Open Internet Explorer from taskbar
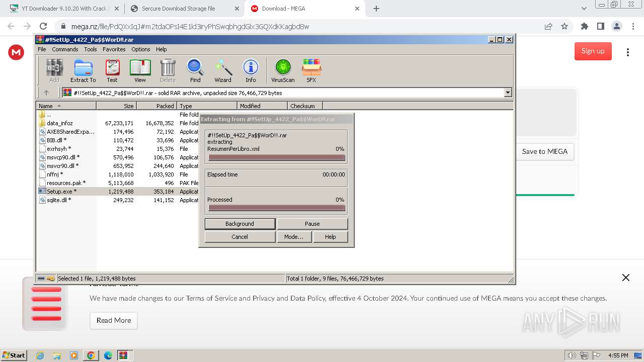Image resolution: width=644 pixels, height=362 pixels. coord(40,355)
